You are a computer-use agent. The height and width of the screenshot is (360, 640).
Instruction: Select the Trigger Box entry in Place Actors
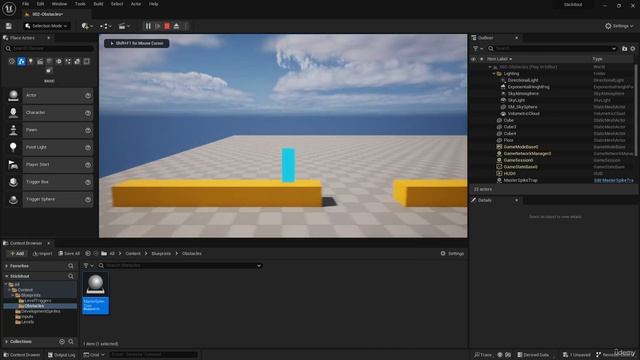pos(49,182)
